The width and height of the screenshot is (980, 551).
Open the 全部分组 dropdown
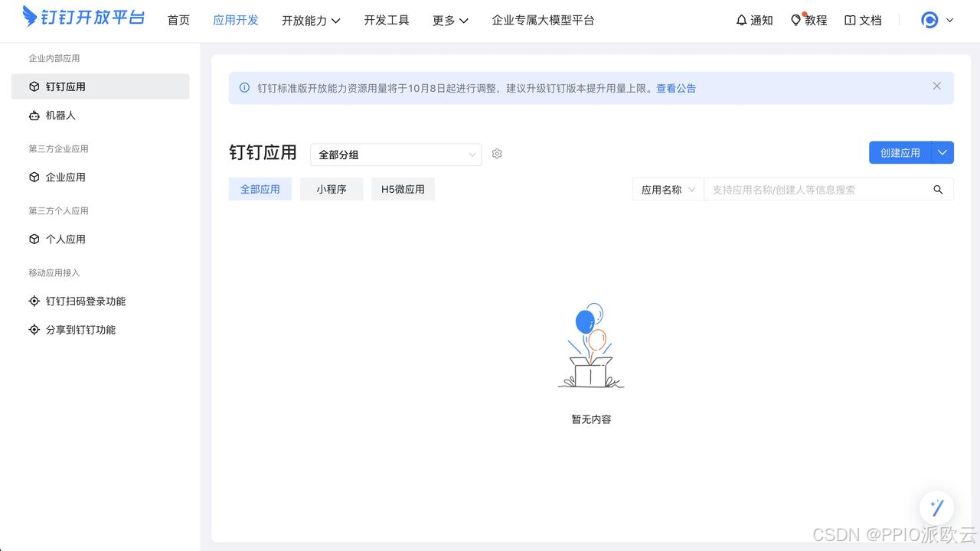(396, 155)
